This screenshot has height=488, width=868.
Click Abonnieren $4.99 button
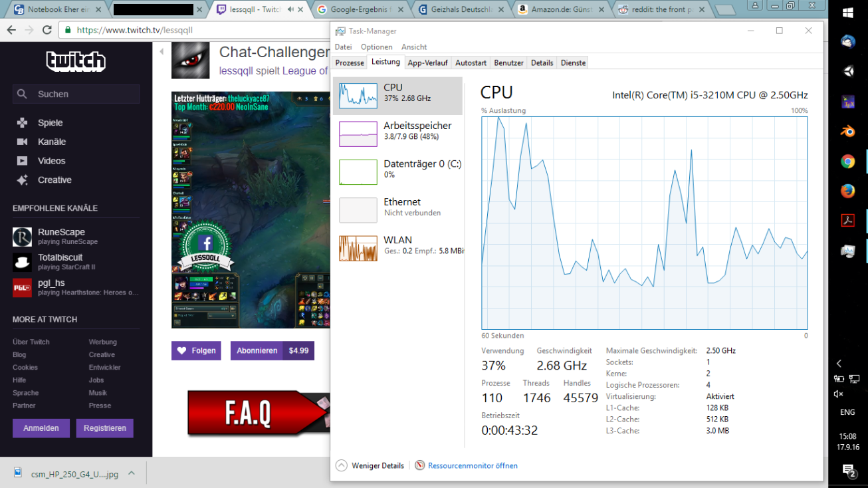point(272,350)
